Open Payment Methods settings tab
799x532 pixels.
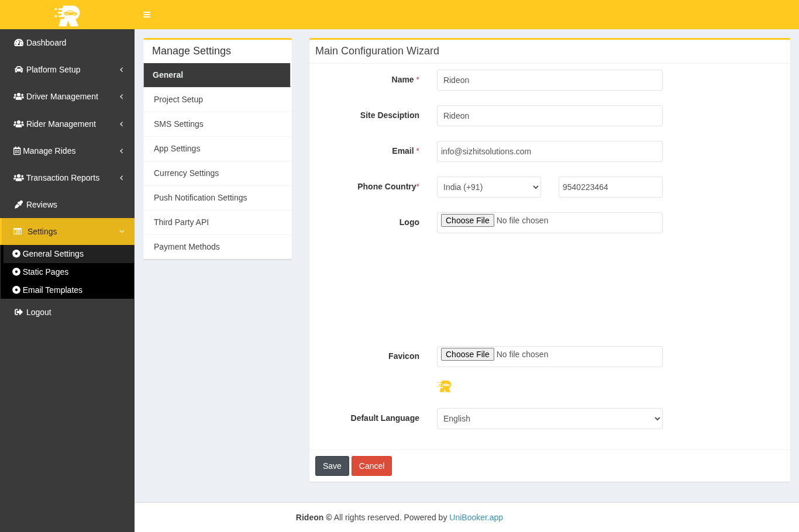(x=187, y=247)
